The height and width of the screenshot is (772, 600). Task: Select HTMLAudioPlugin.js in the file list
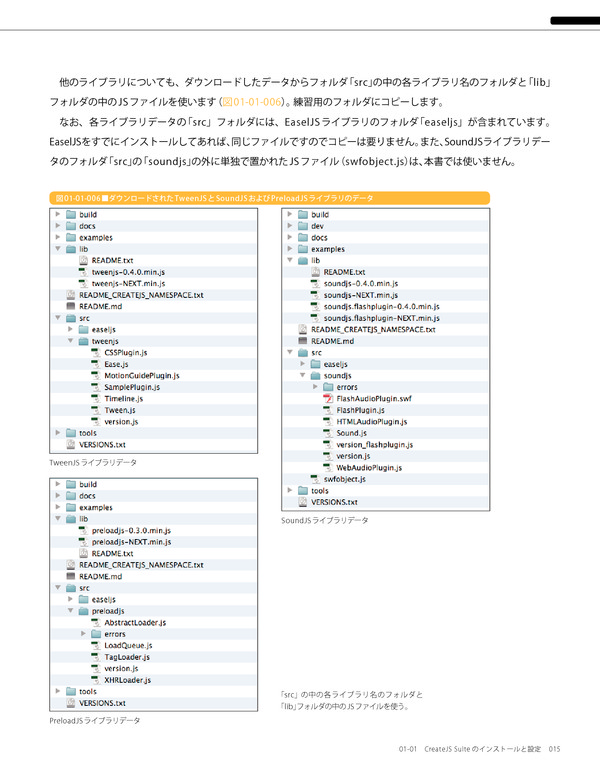tap(373, 421)
